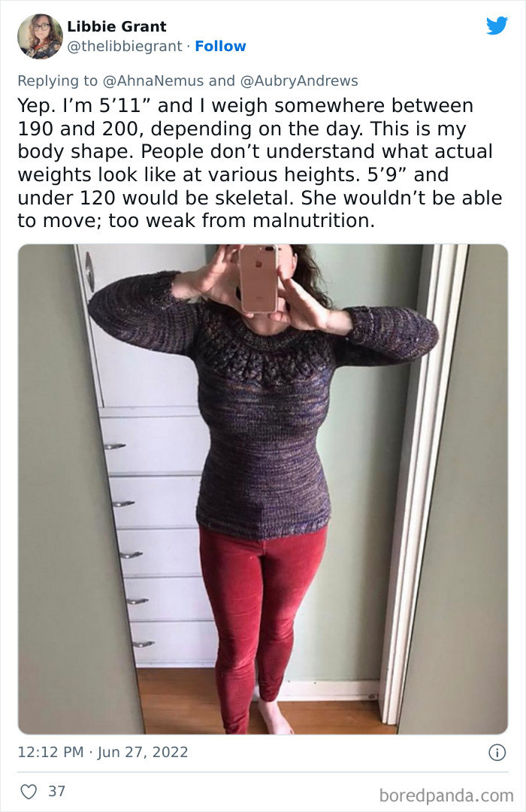Click the 'Replying to' label
This screenshot has width=526, height=812.
[x=57, y=80]
